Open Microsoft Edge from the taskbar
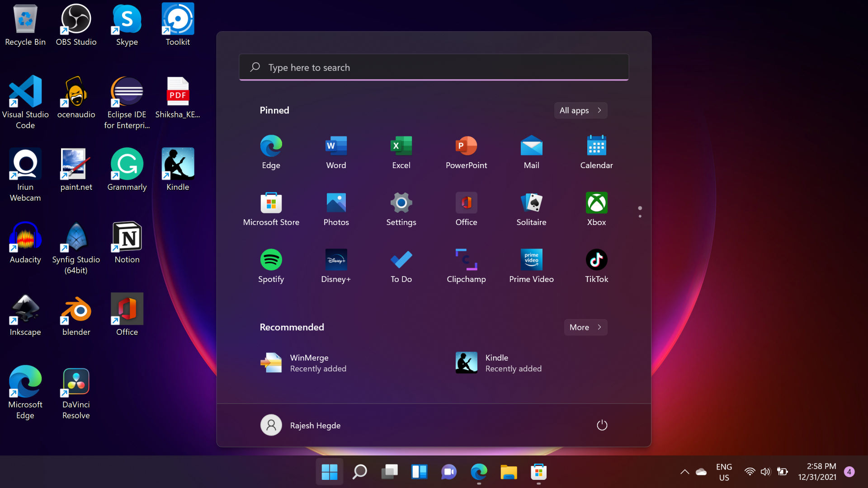Image resolution: width=868 pixels, height=488 pixels. coord(479,472)
